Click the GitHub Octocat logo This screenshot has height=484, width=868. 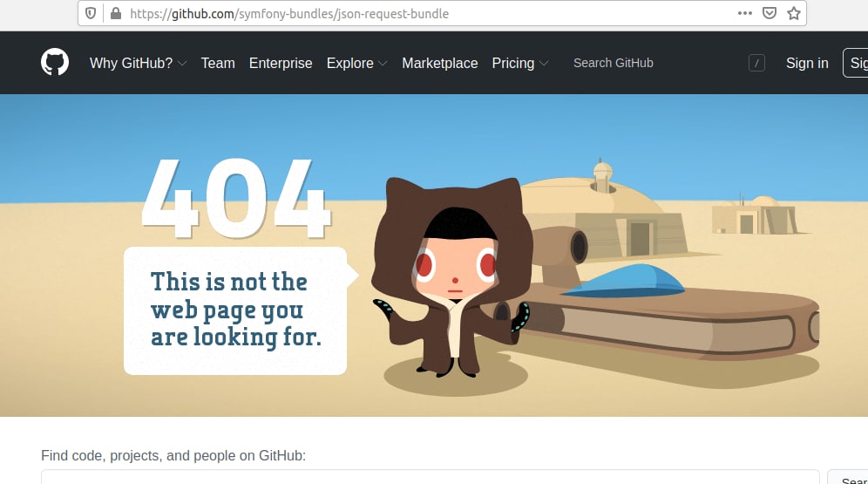click(x=55, y=62)
